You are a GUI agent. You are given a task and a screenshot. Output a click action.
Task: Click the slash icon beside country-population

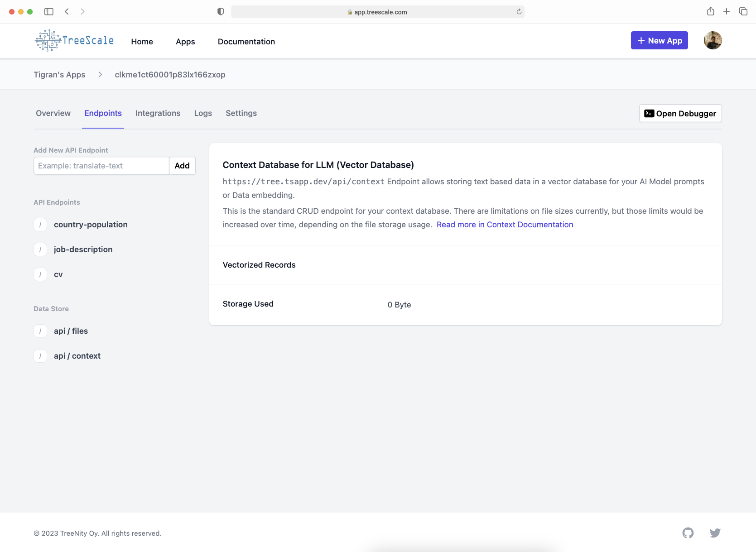(40, 225)
